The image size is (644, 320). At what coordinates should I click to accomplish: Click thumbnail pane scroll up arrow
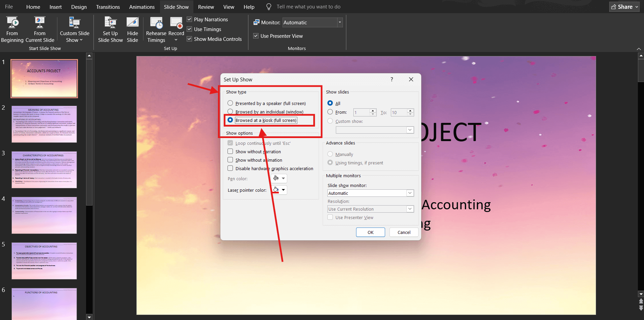[x=89, y=56]
